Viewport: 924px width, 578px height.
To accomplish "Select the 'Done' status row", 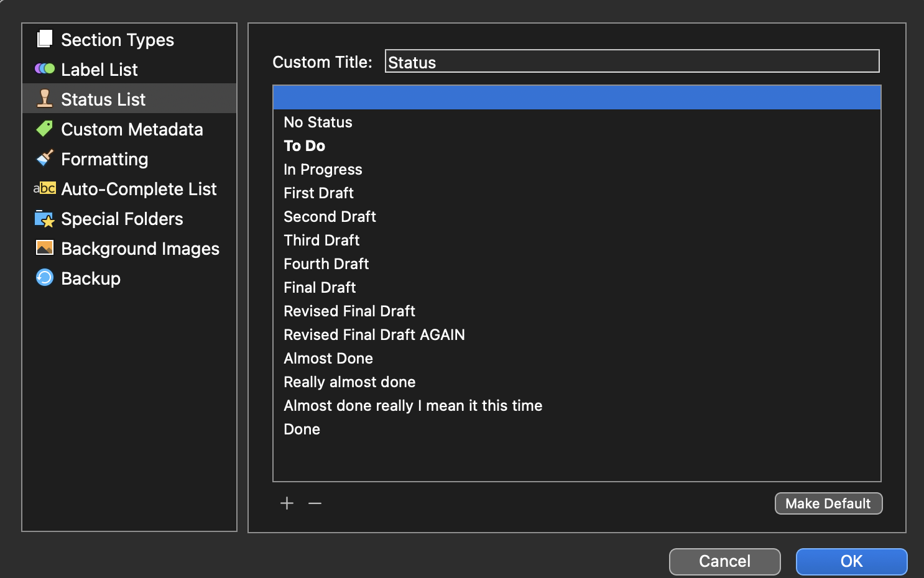I will [577, 429].
